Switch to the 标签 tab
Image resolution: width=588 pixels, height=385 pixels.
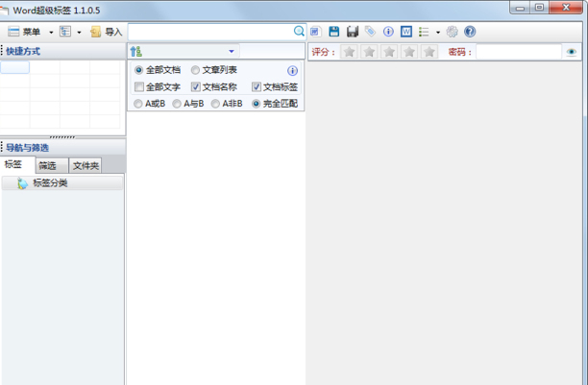tap(17, 164)
